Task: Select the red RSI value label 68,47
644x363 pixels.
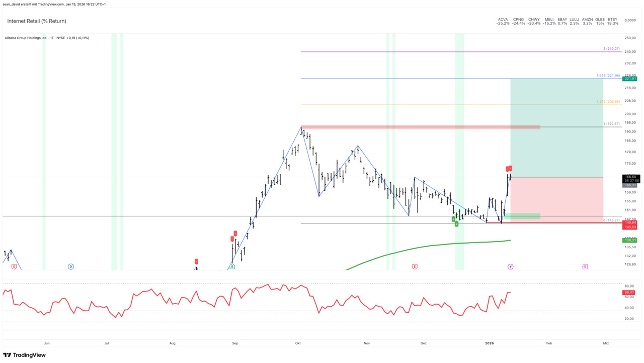Action: (629, 293)
